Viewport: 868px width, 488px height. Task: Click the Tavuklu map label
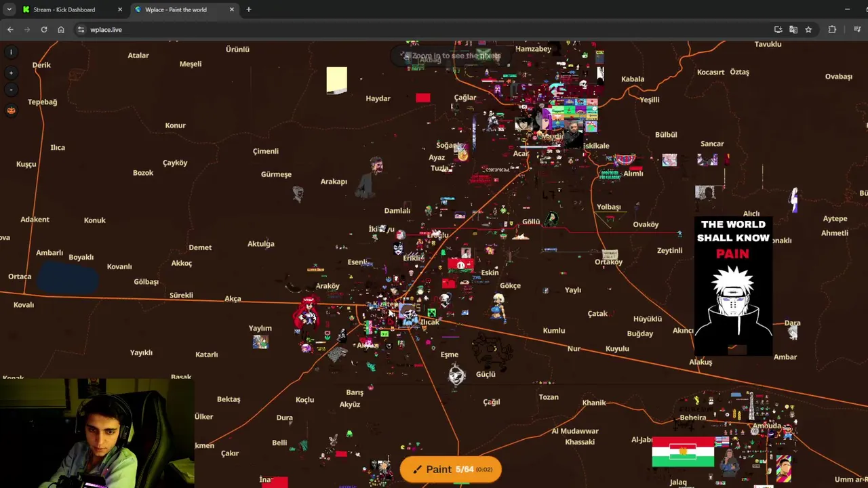coord(768,45)
